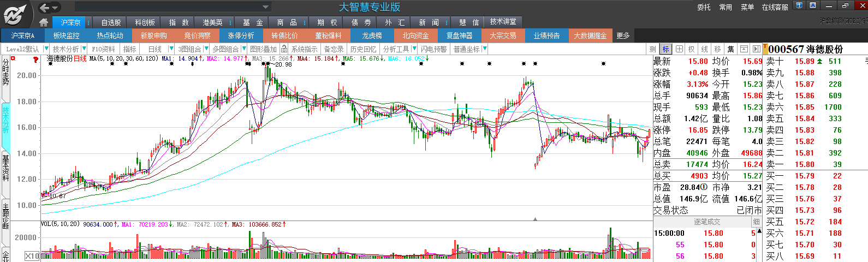Click the ×10 volume scale box

32,256
